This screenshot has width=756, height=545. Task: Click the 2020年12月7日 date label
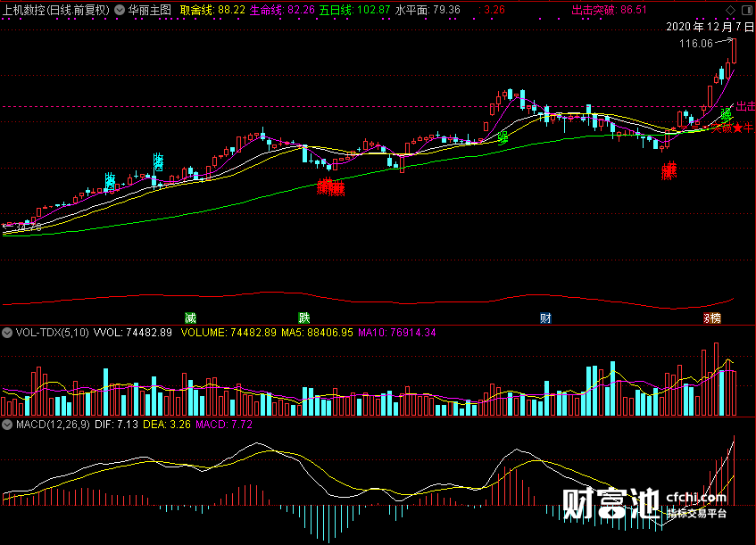(710, 27)
